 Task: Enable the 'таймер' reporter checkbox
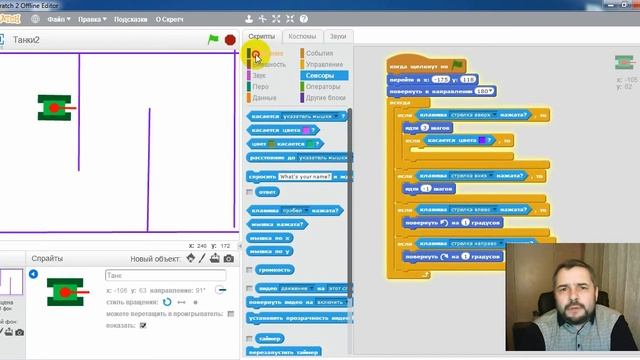pyautogui.click(x=249, y=338)
